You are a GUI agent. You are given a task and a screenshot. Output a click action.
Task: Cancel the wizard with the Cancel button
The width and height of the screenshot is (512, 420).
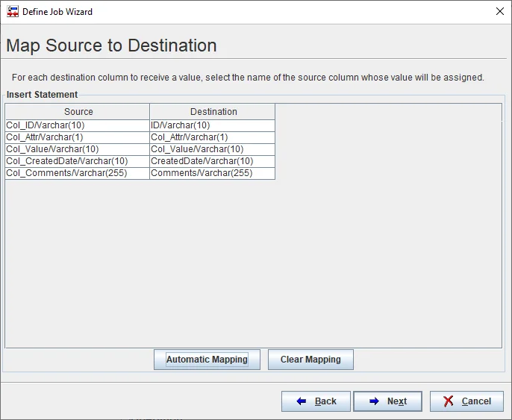click(466, 401)
